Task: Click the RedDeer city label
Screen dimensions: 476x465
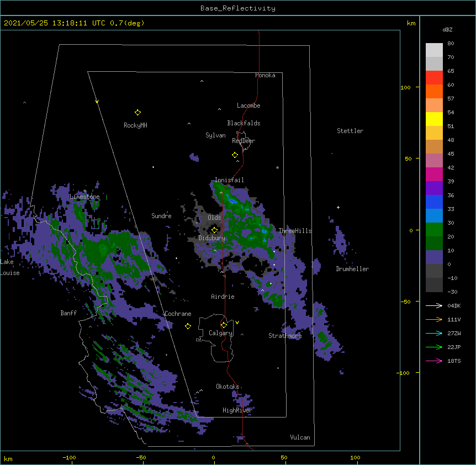Action: (244, 141)
